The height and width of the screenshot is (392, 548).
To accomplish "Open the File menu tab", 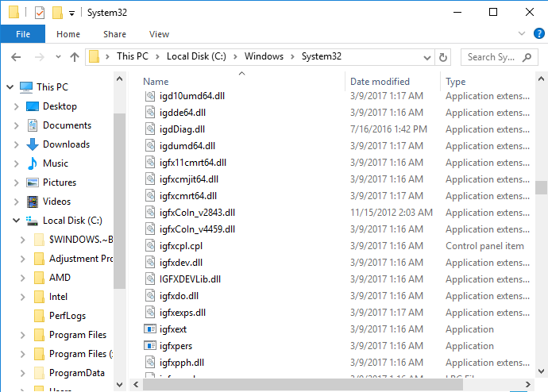I will (x=23, y=34).
